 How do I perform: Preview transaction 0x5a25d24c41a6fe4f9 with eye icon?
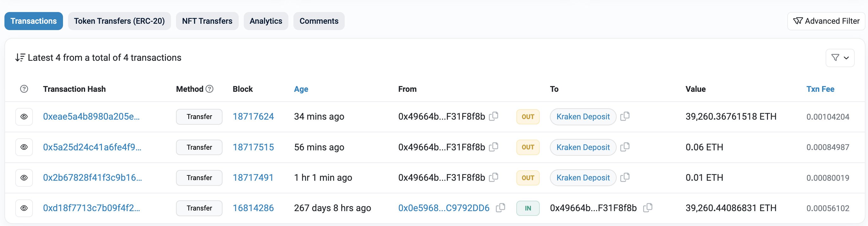tap(24, 147)
